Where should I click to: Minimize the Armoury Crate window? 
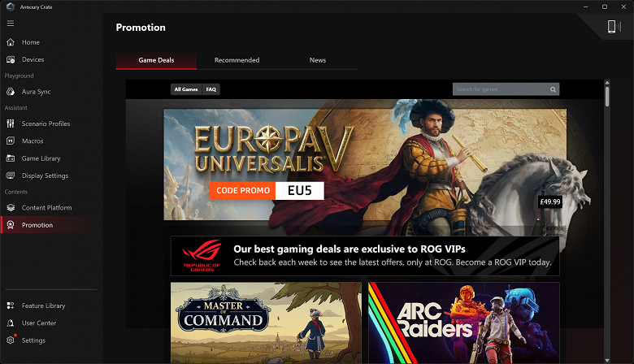click(586, 6)
